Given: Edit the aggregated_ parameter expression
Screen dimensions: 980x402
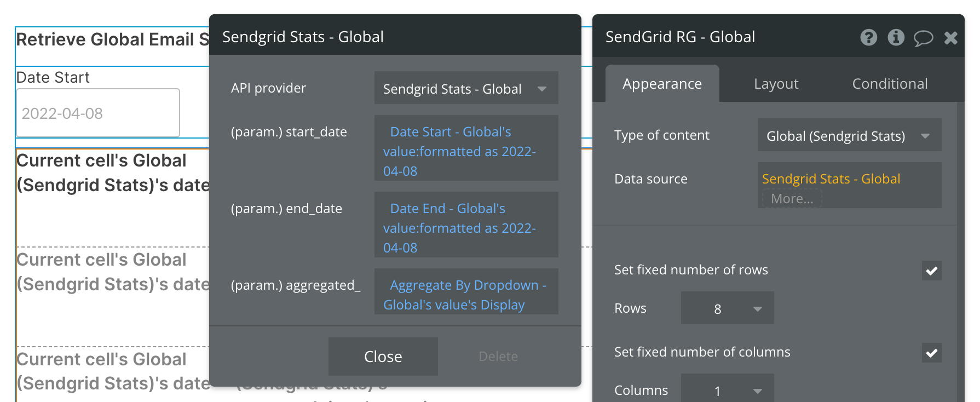Looking at the screenshot, I should pos(466,291).
